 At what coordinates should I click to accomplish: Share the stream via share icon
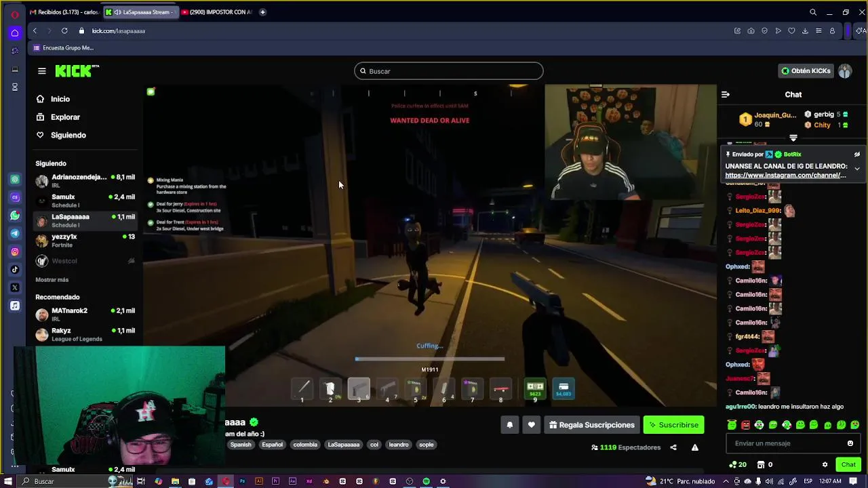pos(673,447)
